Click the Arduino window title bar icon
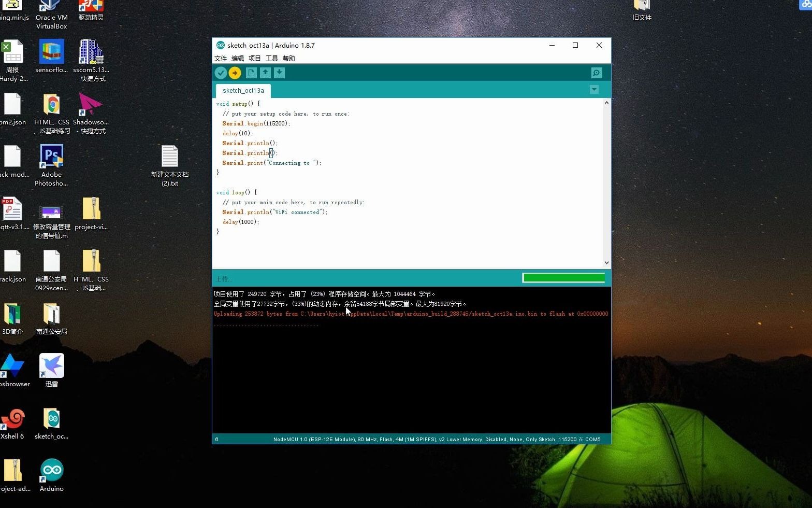Image resolution: width=812 pixels, height=508 pixels. (221, 45)
